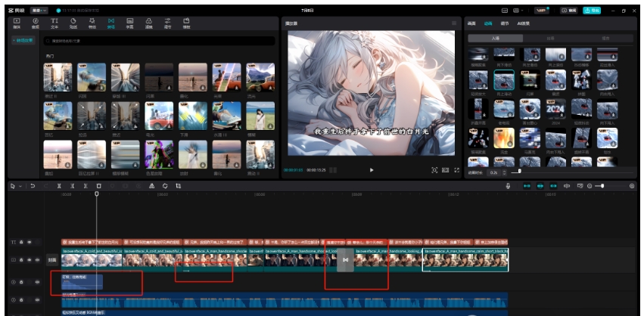This screenshot has height=316, width=644.
Task: Click the 0.2s animation duration field
Action: point(493,173)
